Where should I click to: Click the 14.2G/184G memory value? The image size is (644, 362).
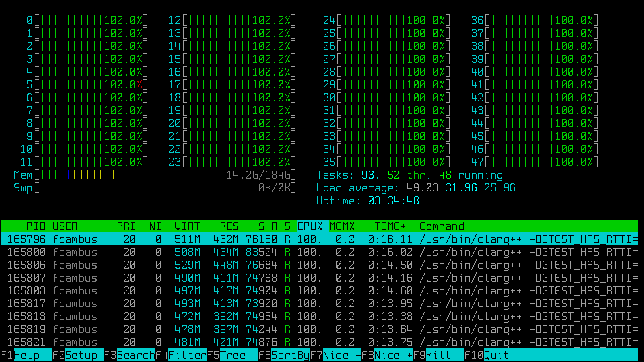(258, 175)
